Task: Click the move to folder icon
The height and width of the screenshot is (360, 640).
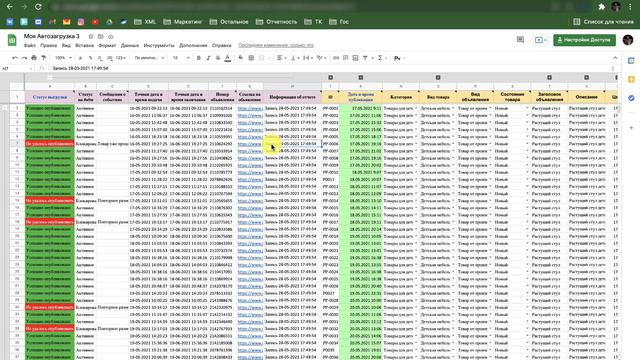Action: [x=100, y=36]
